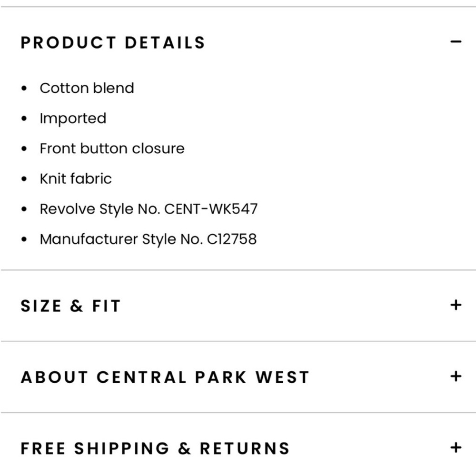
Task: Click the bullet point before Cotton blend
Action: click(25, 89)
